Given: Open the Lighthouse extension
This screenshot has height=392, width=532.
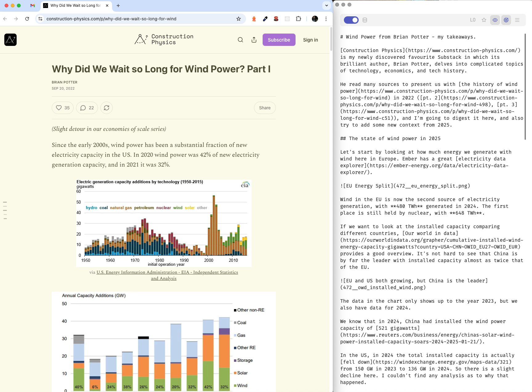Looking at the screenshot, I should (254, 19).
